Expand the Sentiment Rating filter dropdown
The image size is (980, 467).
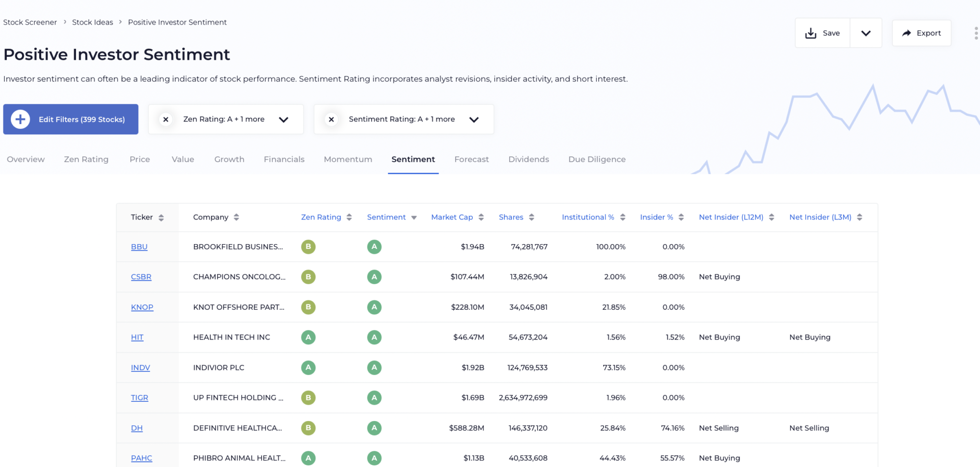pyautogui.click(x=474, y=120)
